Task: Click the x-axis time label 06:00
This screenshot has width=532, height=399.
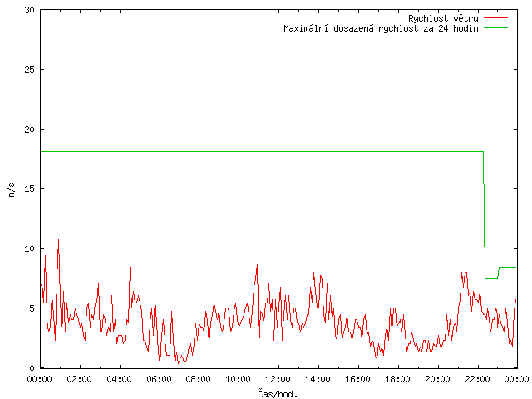Action: coord(159,379)
